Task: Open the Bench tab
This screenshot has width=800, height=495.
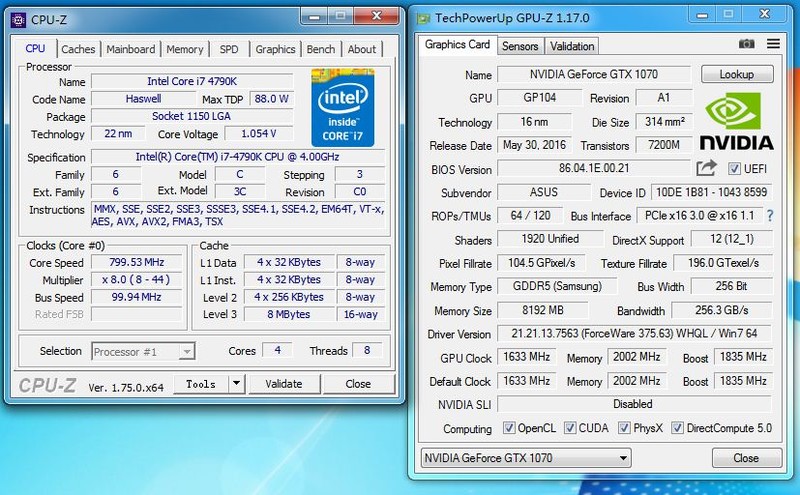Action: coord(321,50)
